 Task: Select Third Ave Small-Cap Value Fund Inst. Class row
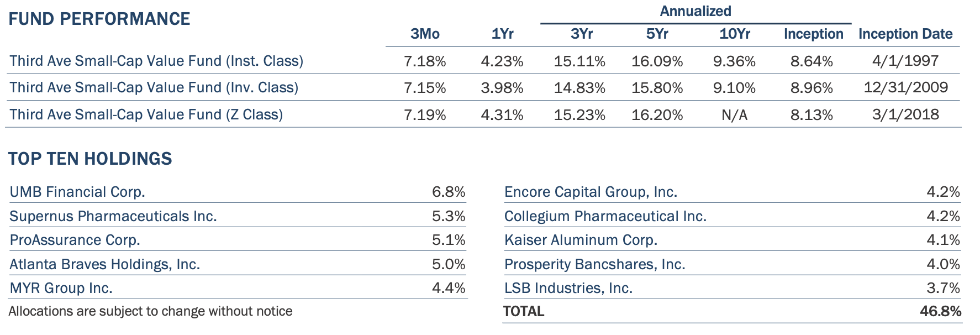(156, 61)
